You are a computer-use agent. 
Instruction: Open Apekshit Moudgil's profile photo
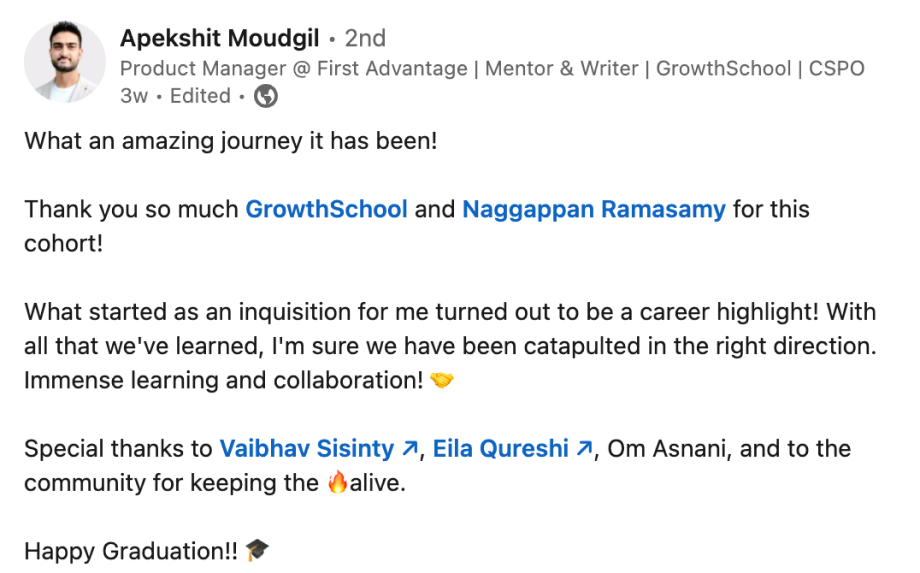point(62,62)
